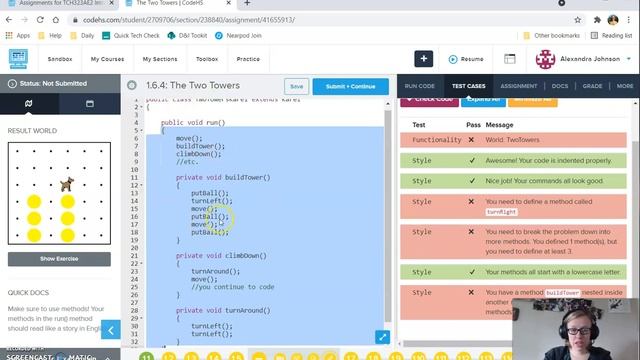Click the Alexandra Johnson avatar icon
The width and height of the screenshot is (640, 360).
tap(545, 59)
